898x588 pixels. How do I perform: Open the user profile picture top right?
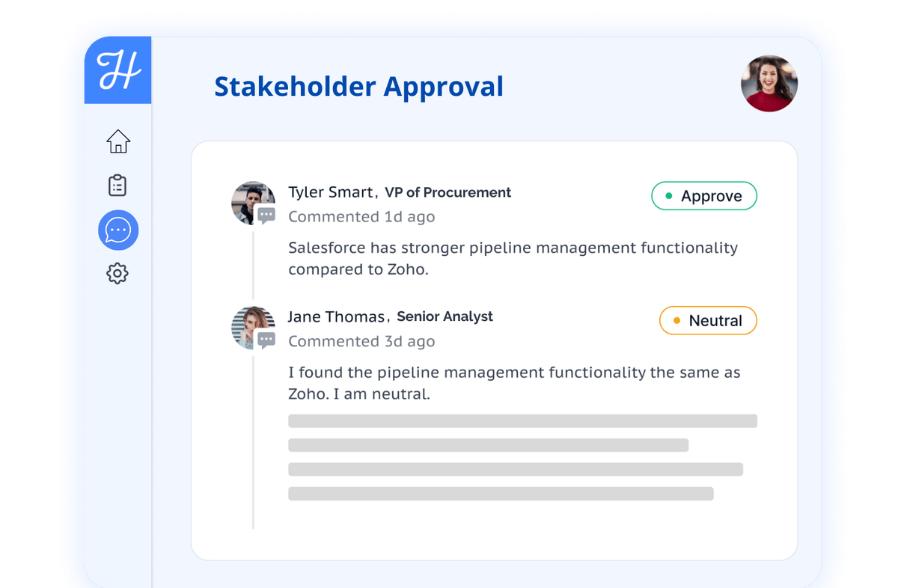pyautogui.click(x=769, y=83)
